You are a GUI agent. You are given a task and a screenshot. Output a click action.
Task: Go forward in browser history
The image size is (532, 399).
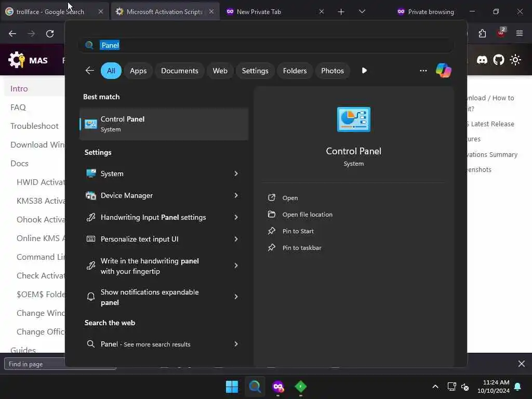(31, 34)
